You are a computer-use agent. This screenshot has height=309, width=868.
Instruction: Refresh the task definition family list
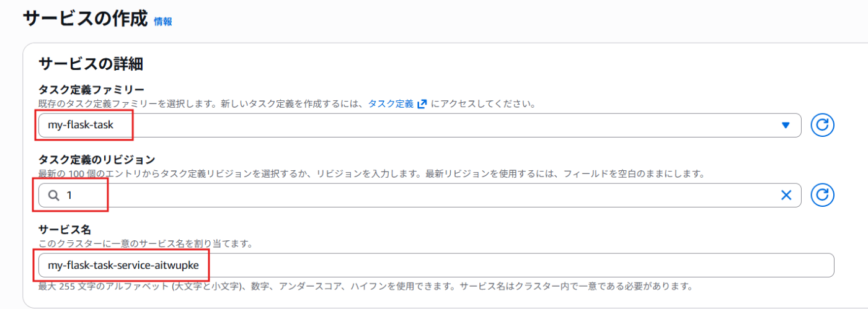(x=822, y=125)
